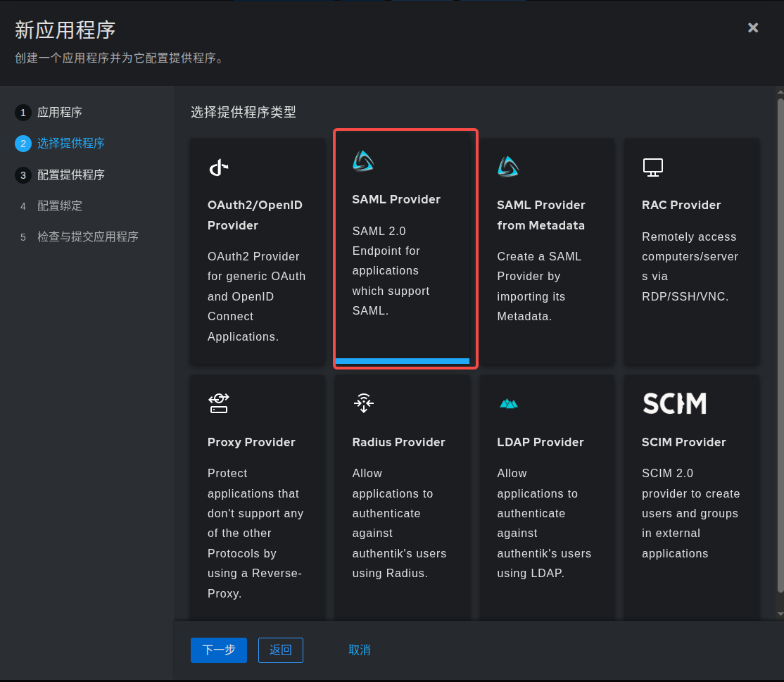The width and height of the screenshot is (784, 682).
Task: Click the SCIM 2.0 provider description
Action: tap(690, 514)
